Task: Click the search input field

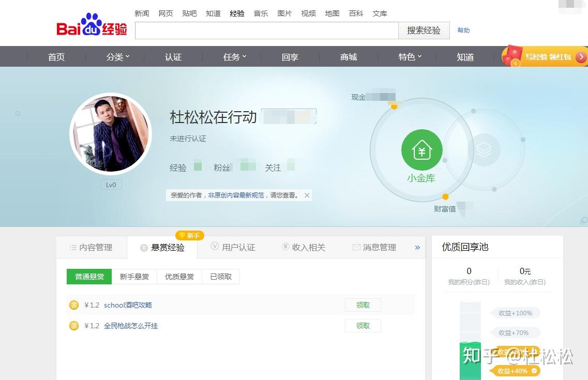Action: click(267, 31)
